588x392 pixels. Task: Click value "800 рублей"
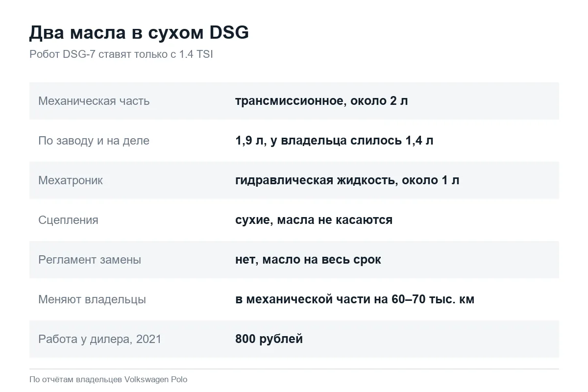pyautogui.click(x=269, y=339)
